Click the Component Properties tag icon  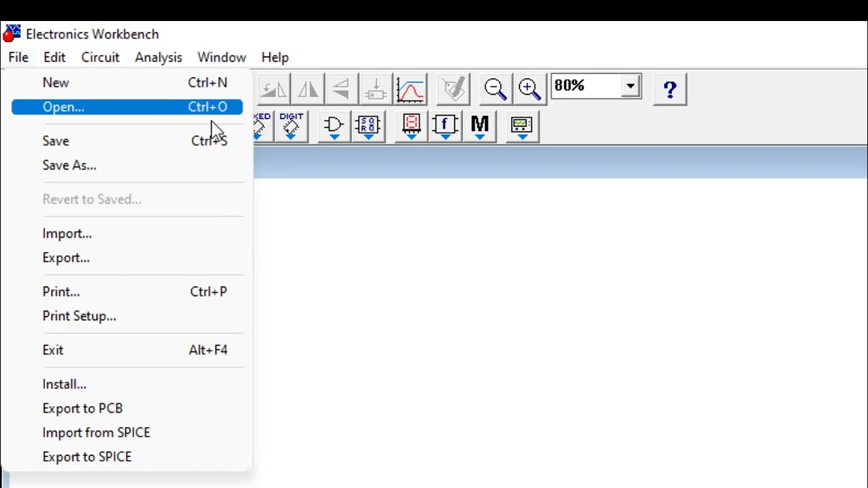[x=454, y=89]
